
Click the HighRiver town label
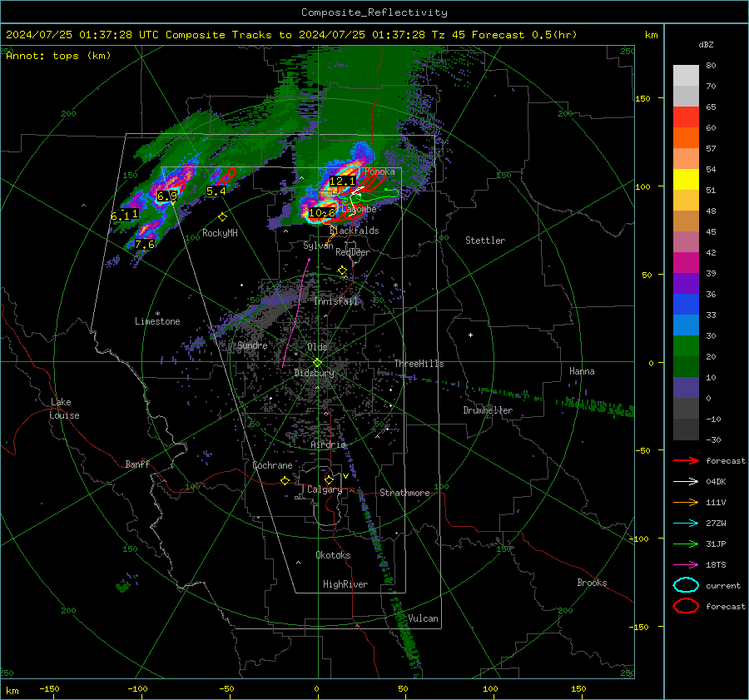pos(345,584)
